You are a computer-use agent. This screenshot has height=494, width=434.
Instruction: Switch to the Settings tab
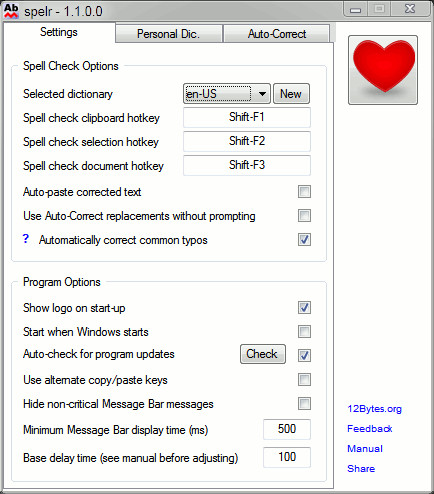click(x=59, y=32)
